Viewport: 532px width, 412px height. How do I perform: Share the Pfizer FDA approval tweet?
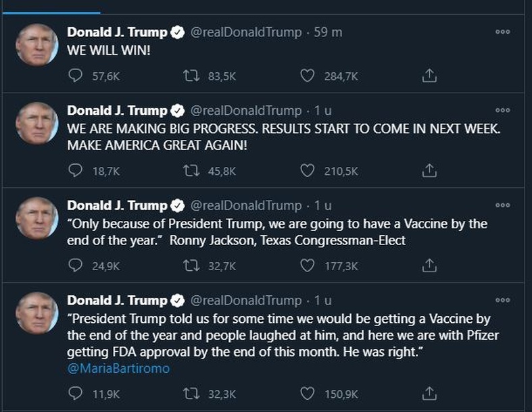(429, 392)
